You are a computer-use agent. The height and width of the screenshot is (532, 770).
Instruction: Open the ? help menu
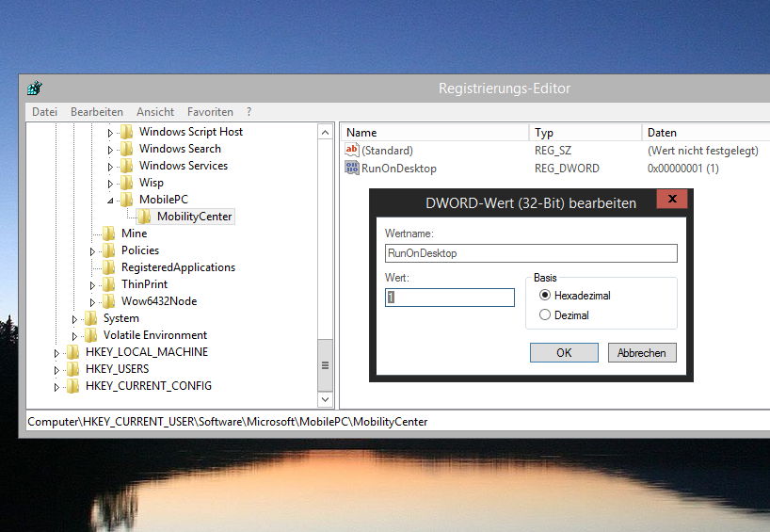click(249, 112)
